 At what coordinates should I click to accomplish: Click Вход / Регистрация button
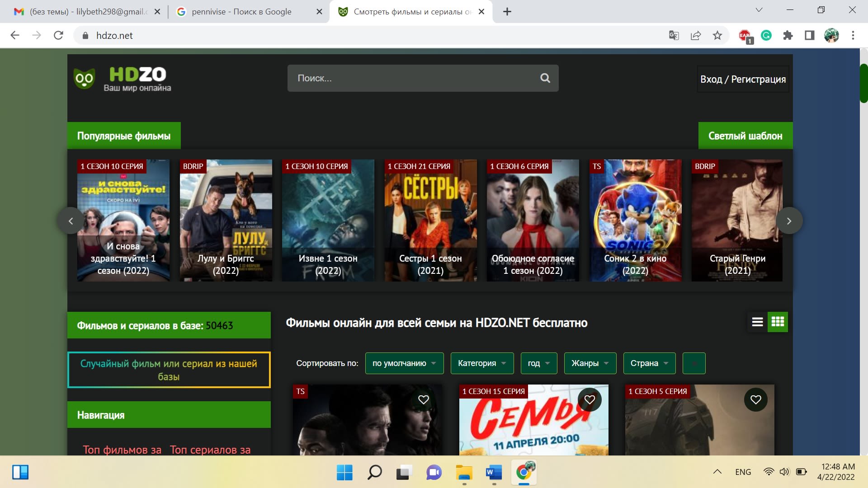[743, 79]
